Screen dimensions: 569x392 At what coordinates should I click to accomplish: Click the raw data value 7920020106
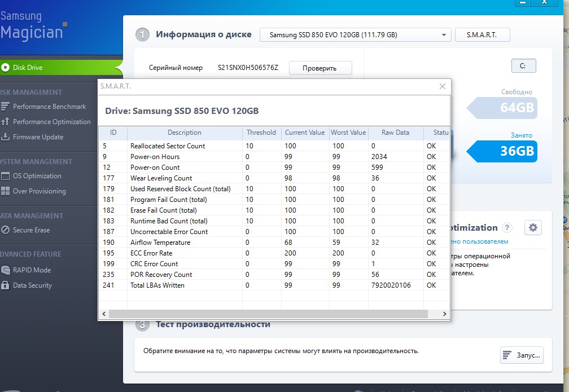click(391, 285)
